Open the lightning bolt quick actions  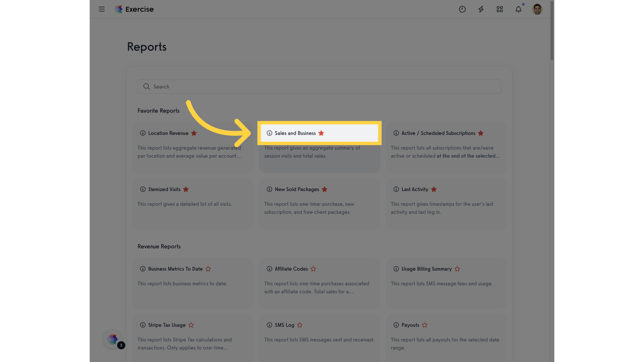[x=481, y=9]
